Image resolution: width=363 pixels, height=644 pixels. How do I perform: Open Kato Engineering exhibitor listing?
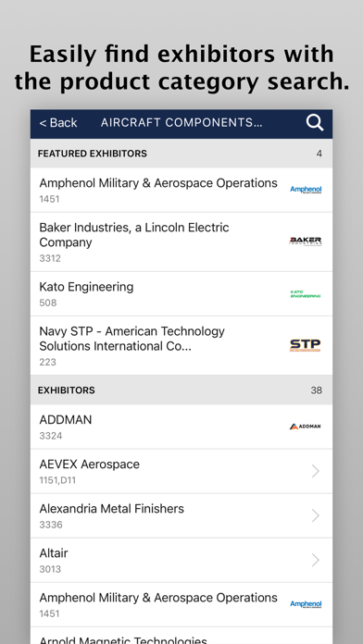pyautogui.click(x=181, y=293)
